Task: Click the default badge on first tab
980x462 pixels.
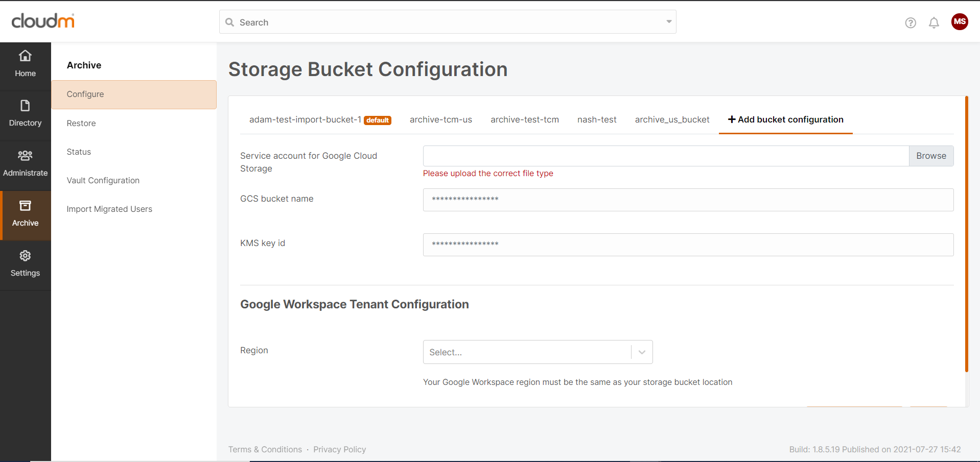Action: click(378, 120)
